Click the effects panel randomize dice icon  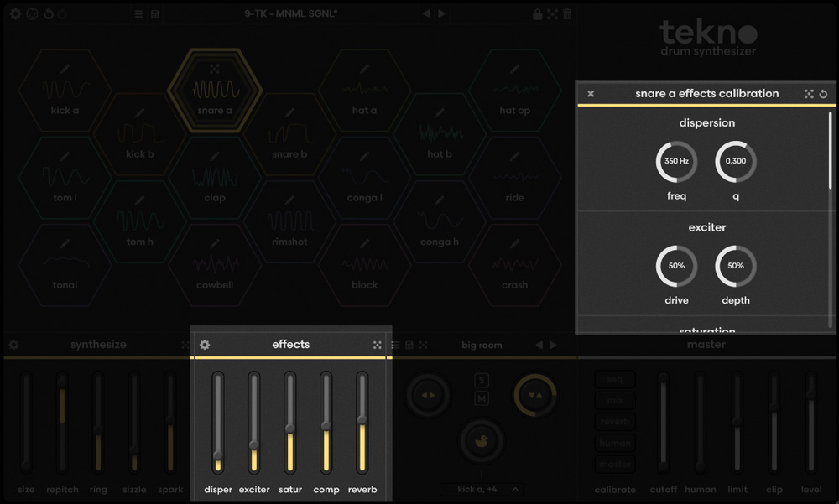tap(378, 345)
